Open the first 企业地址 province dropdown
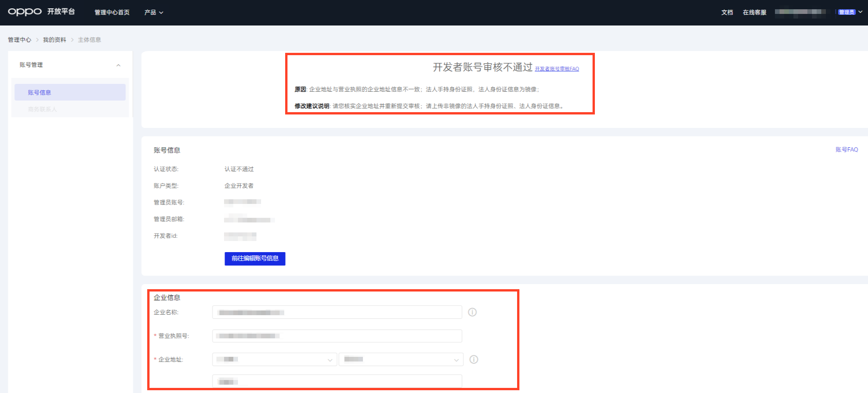Screen dimensions: 868x393 [275, 360]
